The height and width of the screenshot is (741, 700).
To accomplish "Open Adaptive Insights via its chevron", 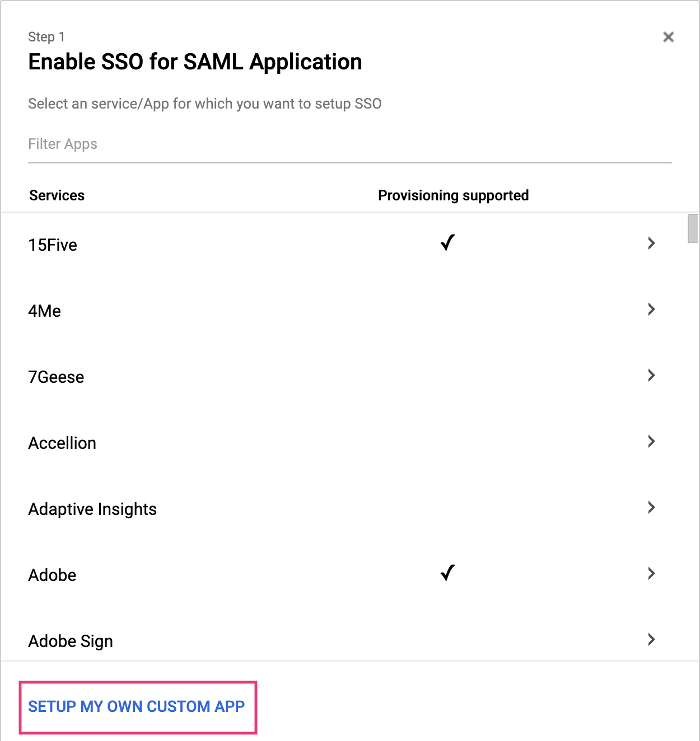I will coord(651,508).
